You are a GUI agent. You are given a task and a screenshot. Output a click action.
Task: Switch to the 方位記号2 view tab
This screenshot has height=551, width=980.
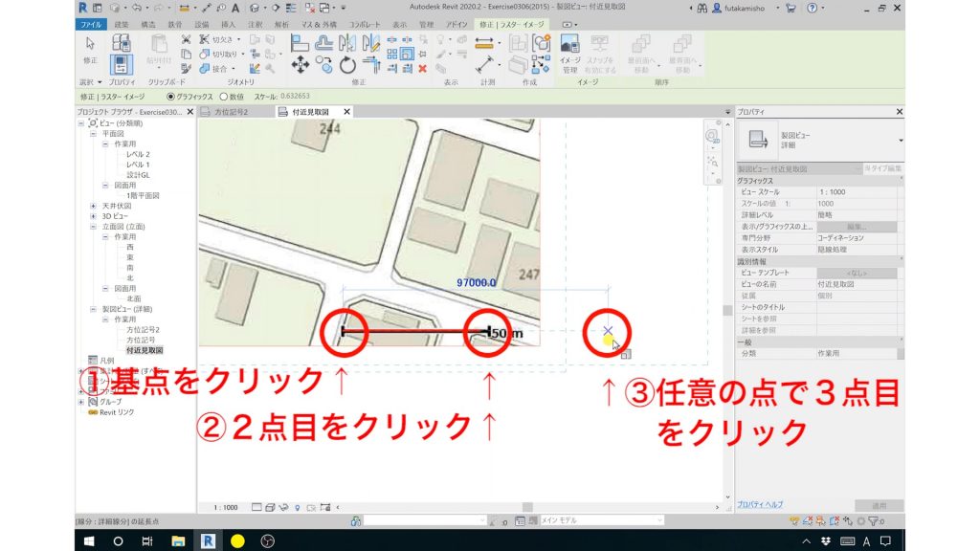[230, 111]
